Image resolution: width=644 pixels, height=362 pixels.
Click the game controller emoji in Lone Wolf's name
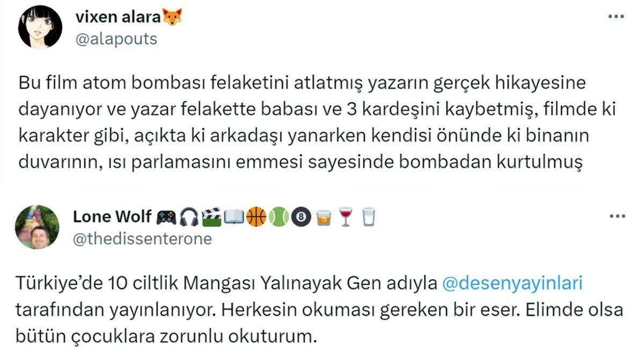coord(166,216)
